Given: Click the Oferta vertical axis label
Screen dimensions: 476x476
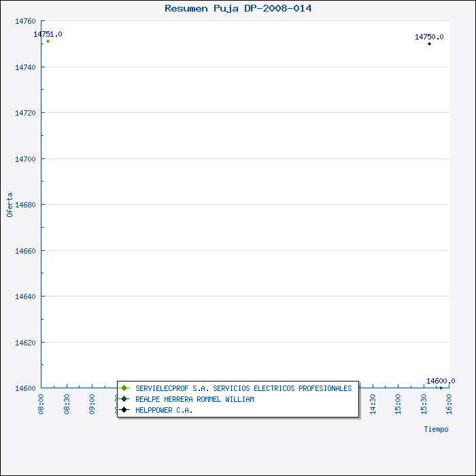Looking at the screenshot, I should [x=10, y=205].
